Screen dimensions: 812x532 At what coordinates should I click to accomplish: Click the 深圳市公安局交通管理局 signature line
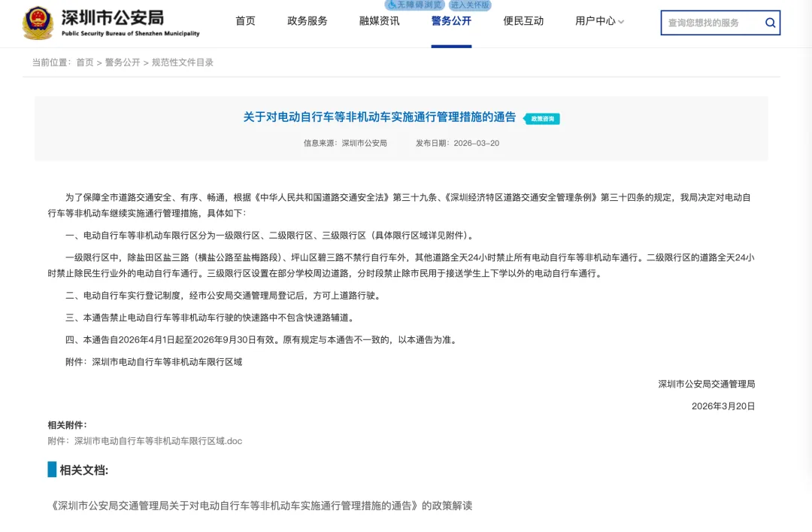pyautogui.click(x=706, y=385)
